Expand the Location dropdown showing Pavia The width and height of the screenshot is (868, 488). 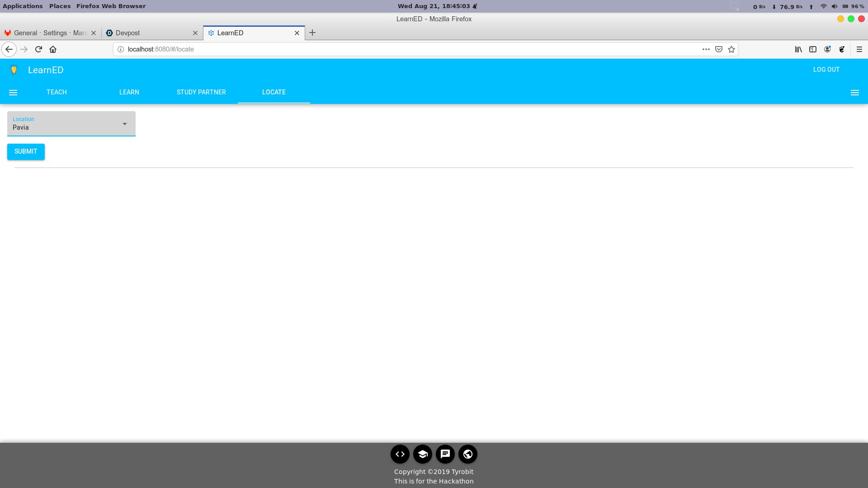pyautogui.click(x=71, y=124)
